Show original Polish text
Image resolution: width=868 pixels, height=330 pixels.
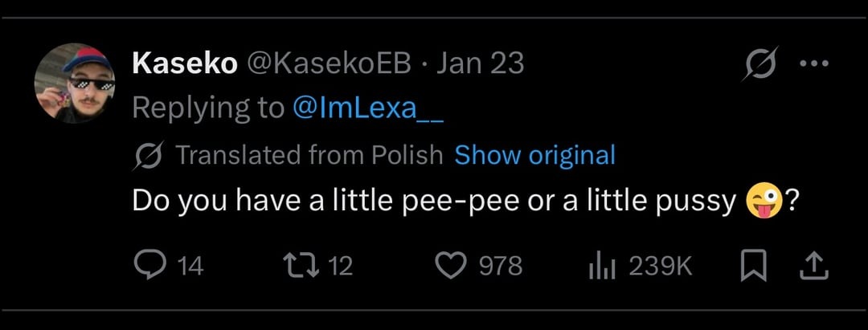534,154
